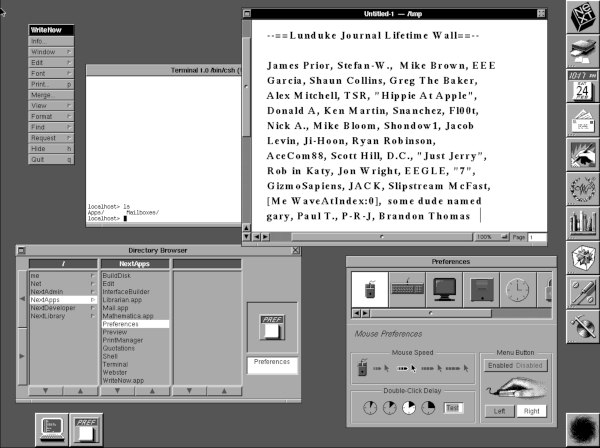
Task: Open the clock calendar dock icon
Action: point(583,85)
